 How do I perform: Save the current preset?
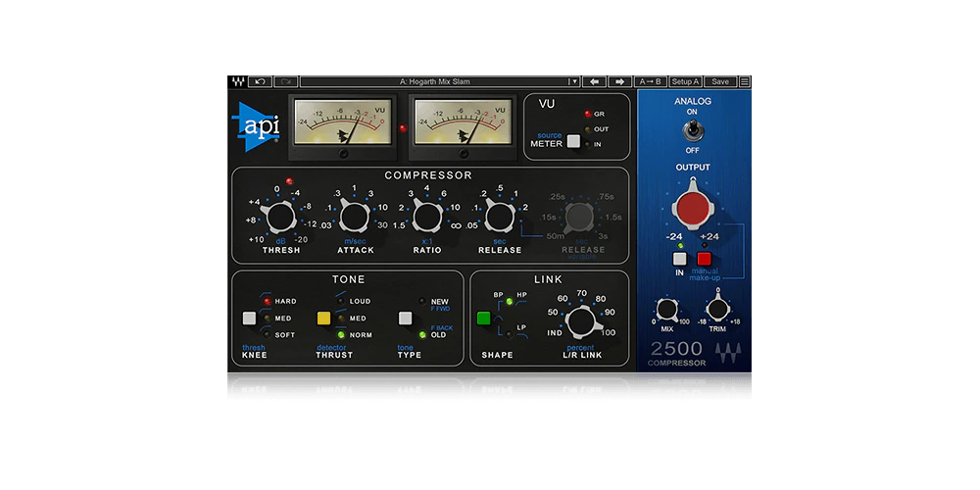(720, 82)
